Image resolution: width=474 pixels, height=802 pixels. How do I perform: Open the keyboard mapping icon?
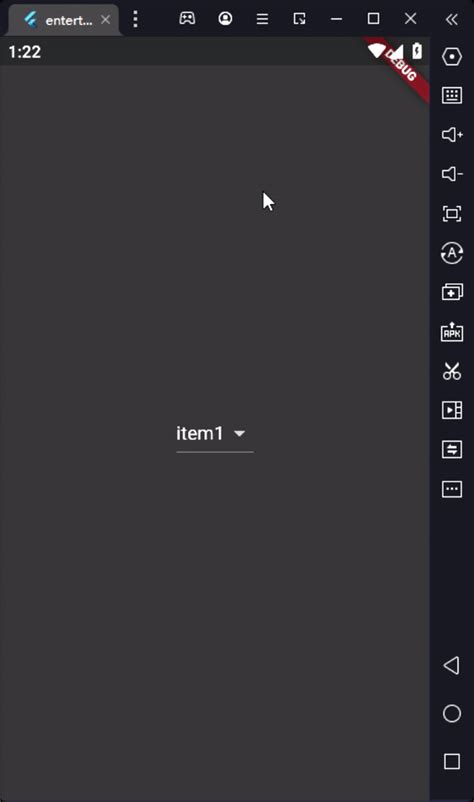pyautogui.click(x=452, y=95)
